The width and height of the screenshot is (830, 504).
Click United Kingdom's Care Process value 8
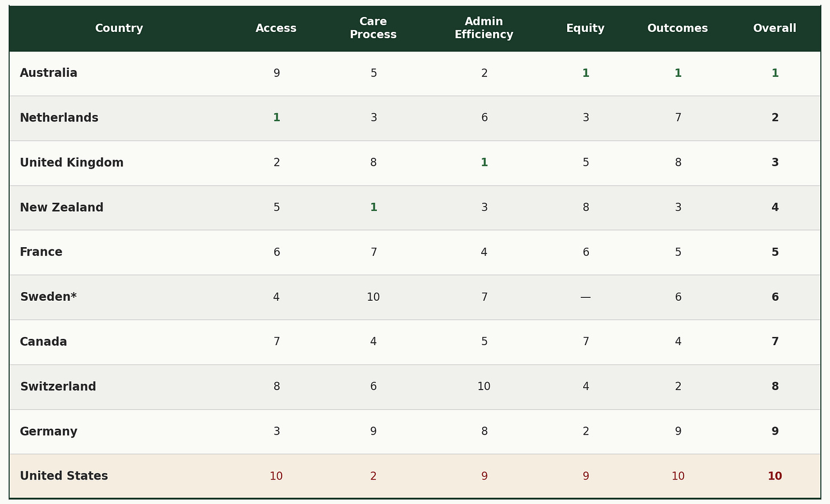click(373, 163)
